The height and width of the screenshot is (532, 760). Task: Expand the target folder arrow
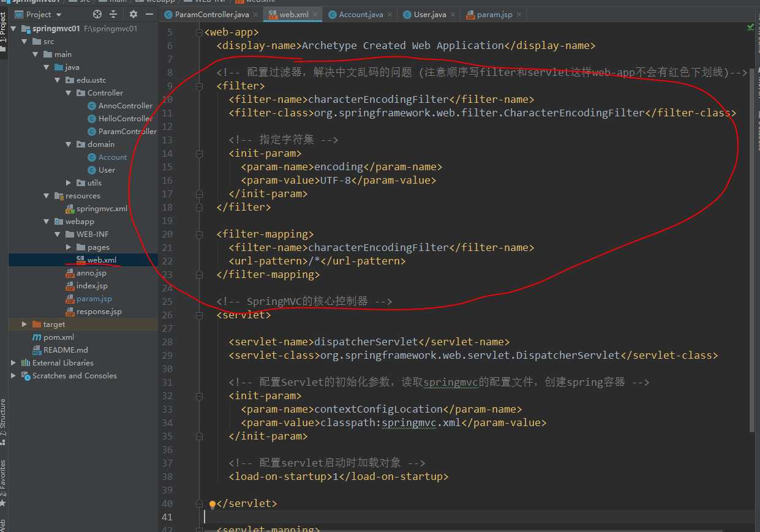point(25,324)
